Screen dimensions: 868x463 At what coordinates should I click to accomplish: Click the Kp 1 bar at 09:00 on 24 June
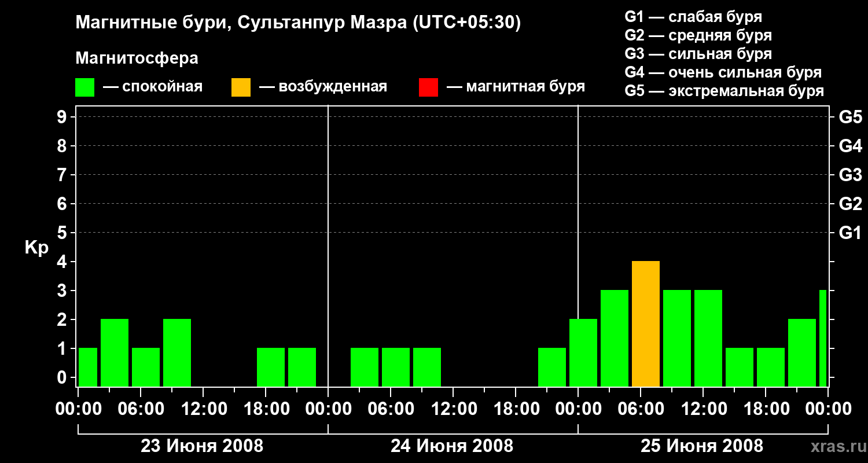pos(427,368)
